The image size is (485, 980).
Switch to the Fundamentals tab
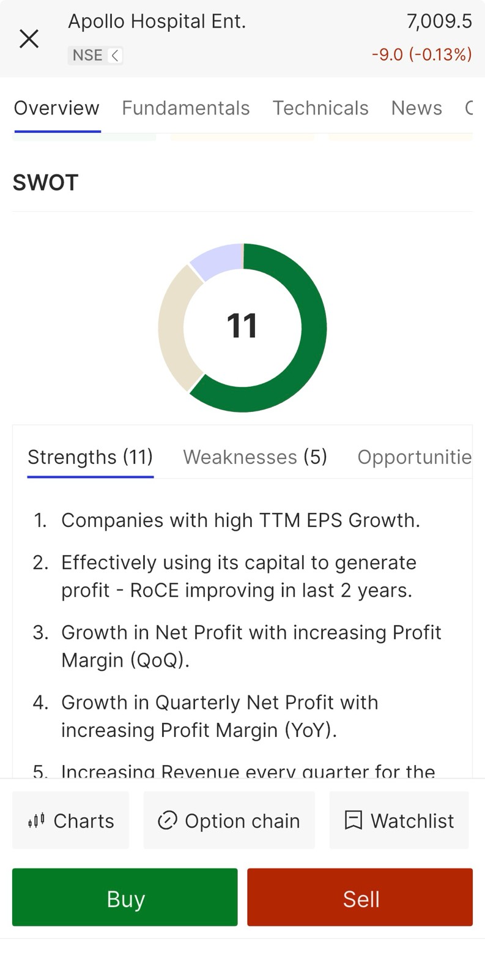pos(185,108)
